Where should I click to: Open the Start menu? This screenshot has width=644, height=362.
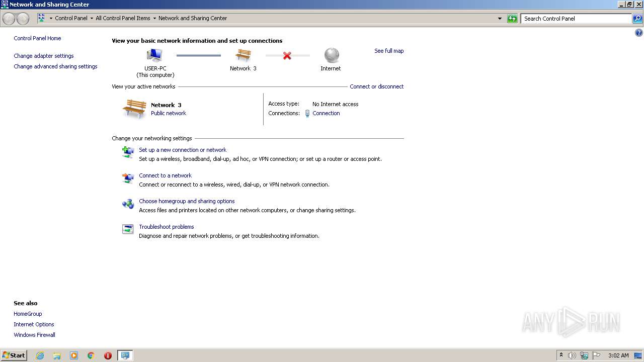(14, 355)
